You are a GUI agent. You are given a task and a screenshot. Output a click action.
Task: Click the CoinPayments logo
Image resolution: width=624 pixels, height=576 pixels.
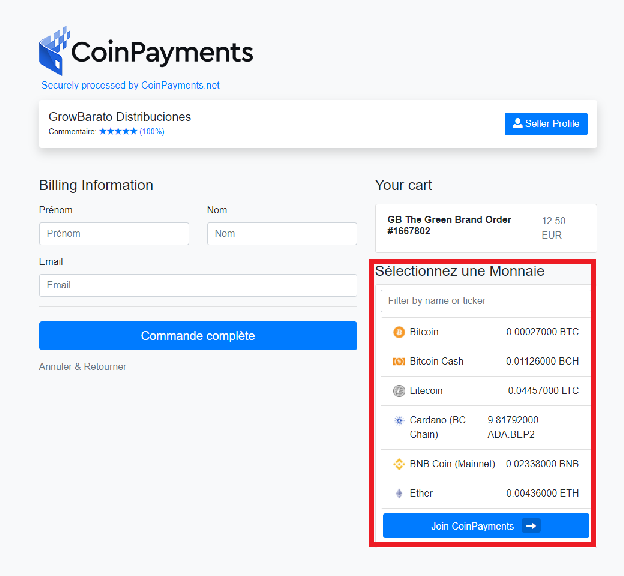point(146,51)
